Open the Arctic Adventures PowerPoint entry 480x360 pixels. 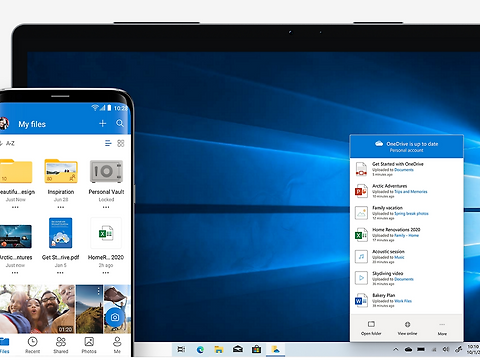pyautogui.click(x=407, y=191)
